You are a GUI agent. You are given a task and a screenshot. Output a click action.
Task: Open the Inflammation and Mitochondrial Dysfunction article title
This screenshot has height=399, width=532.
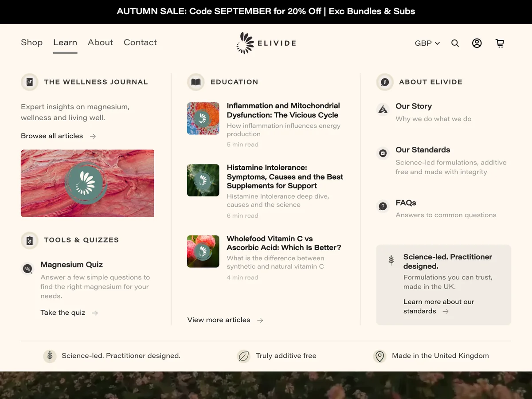click(x=283, y=110)
